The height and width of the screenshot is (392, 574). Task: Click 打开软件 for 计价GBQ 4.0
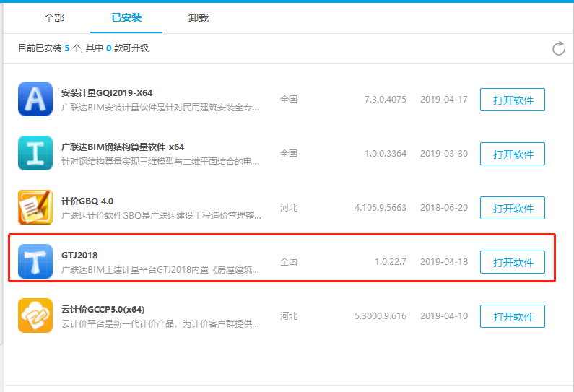513,208
